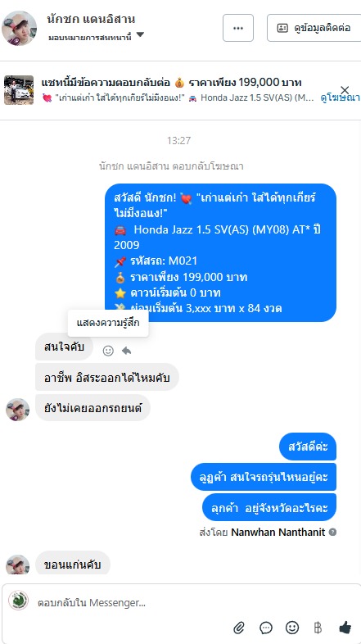Click the attach file paperclip icon

239,627
